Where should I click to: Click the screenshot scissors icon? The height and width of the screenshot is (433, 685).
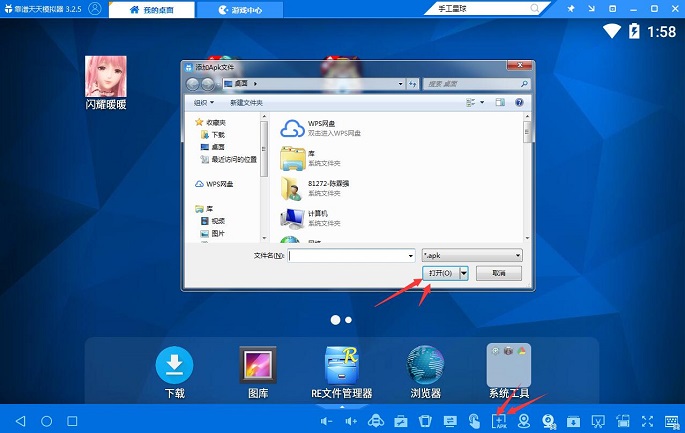pos(598,421)
